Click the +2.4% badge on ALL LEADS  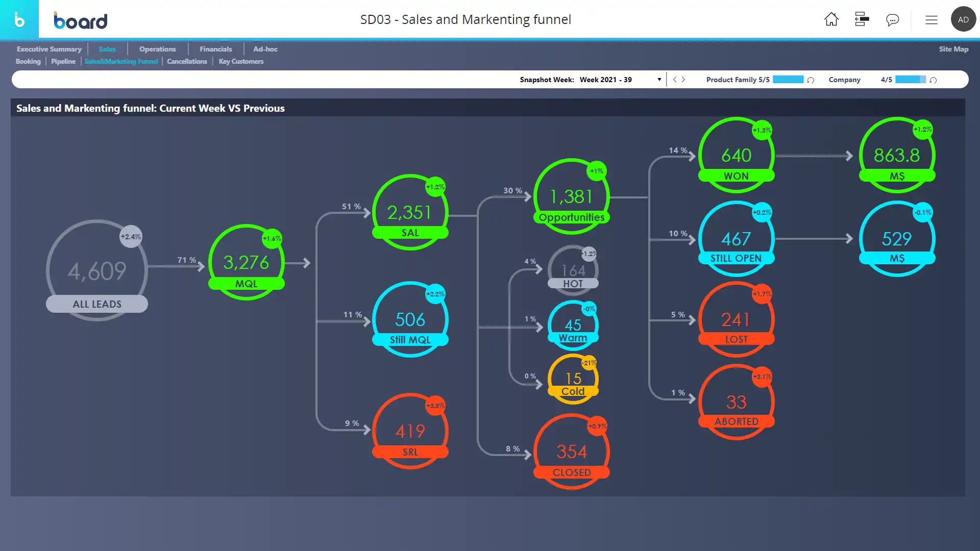tap(131, 237)
